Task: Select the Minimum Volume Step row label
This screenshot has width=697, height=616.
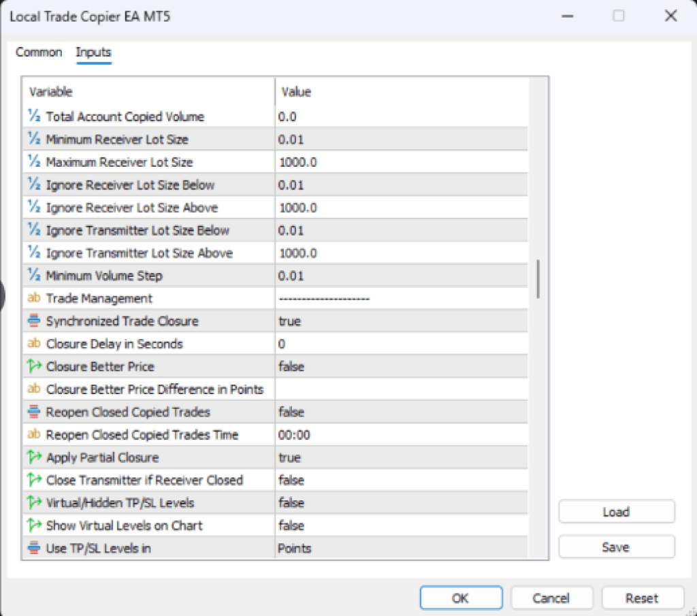Action: click(104, 276)
